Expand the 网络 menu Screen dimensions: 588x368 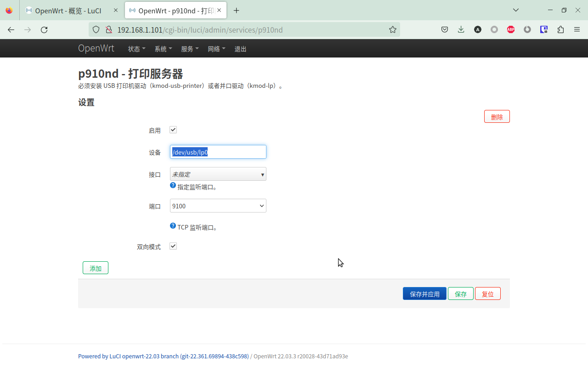click(x=216, y=49)
